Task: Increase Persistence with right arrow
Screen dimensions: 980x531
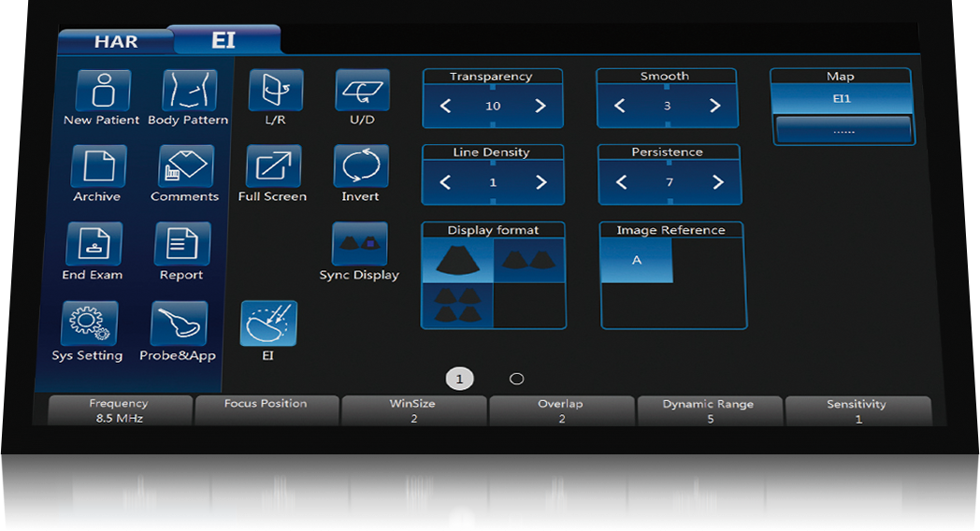Action: [717, 182]
